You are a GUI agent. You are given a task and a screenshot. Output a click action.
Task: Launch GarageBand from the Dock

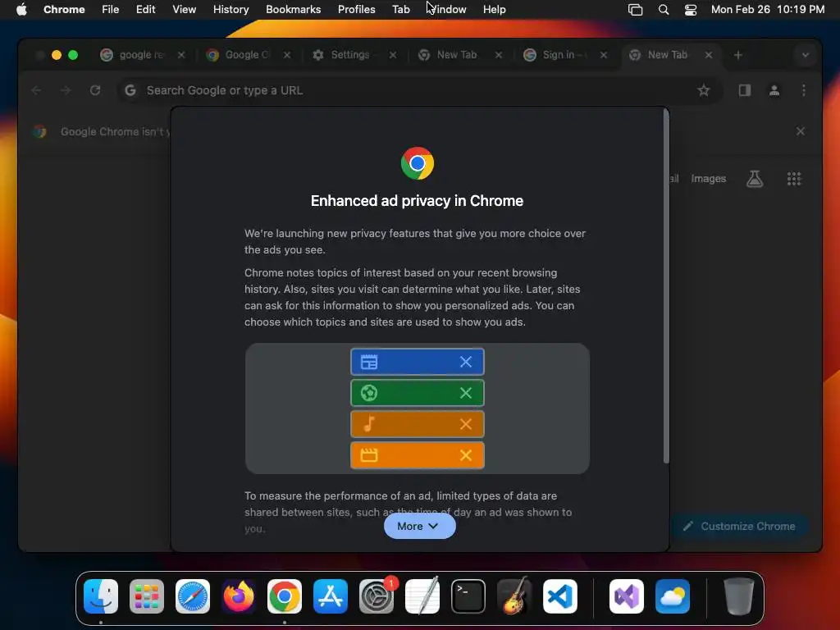[x=514, y=596]
